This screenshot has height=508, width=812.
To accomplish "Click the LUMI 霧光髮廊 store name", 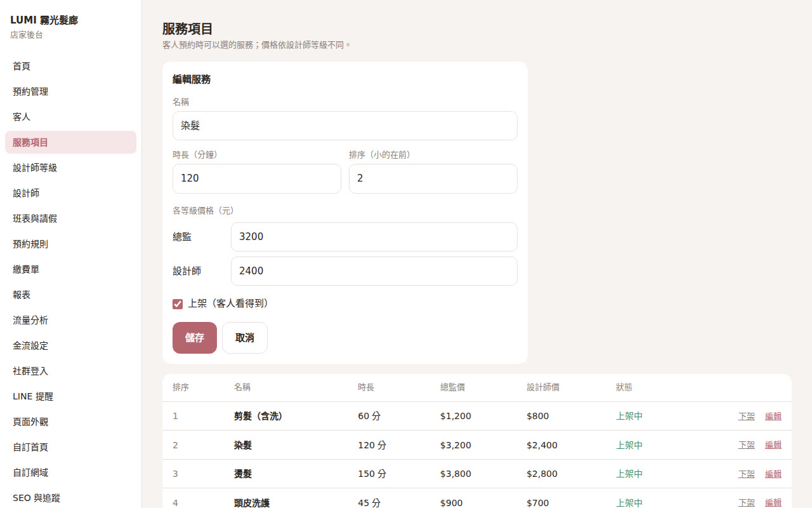I will pos(44,20).
